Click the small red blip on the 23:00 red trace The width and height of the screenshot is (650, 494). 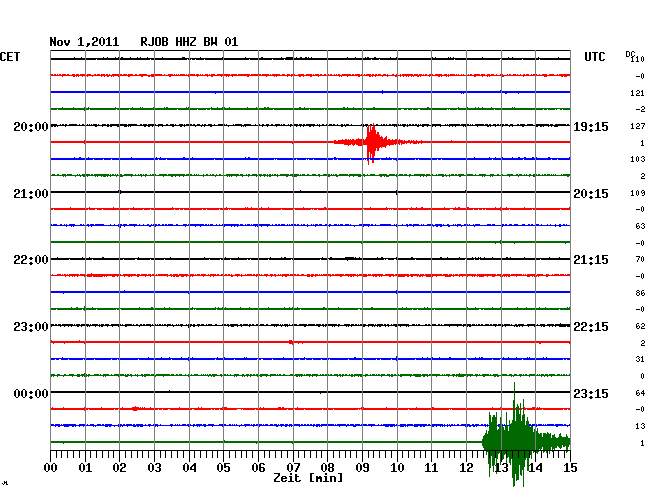[x=291, y=342]
